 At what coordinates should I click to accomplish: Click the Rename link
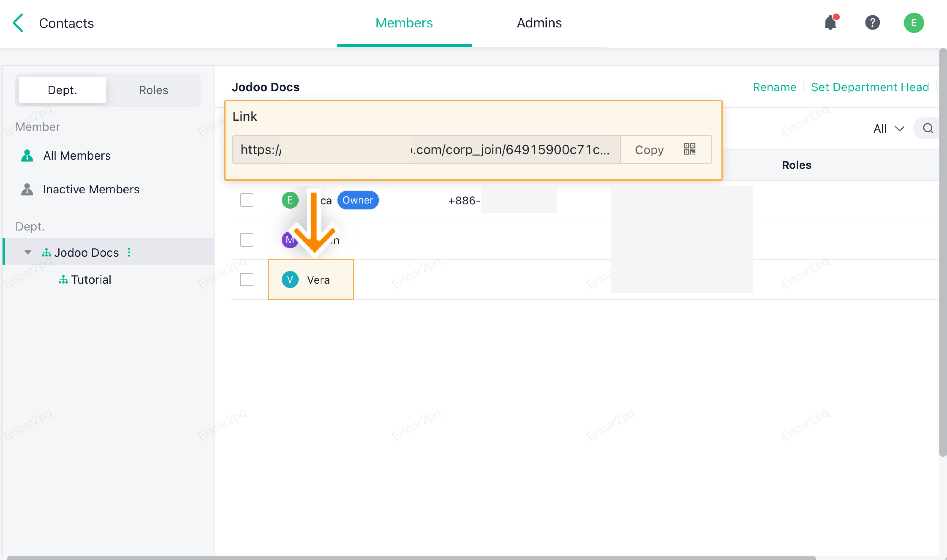(775, 87)
